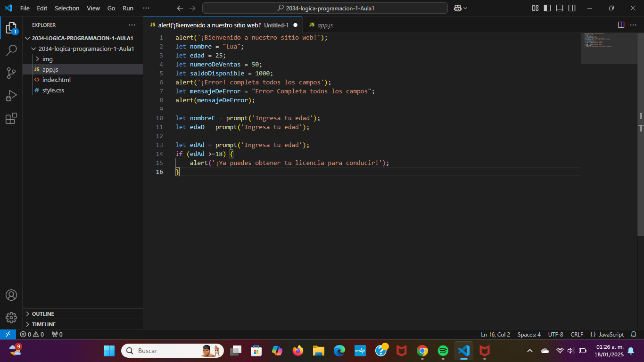This screenshot has width=644, height=362.
Task: Change end of line via CRLF
Action: [x=577, y=334]
